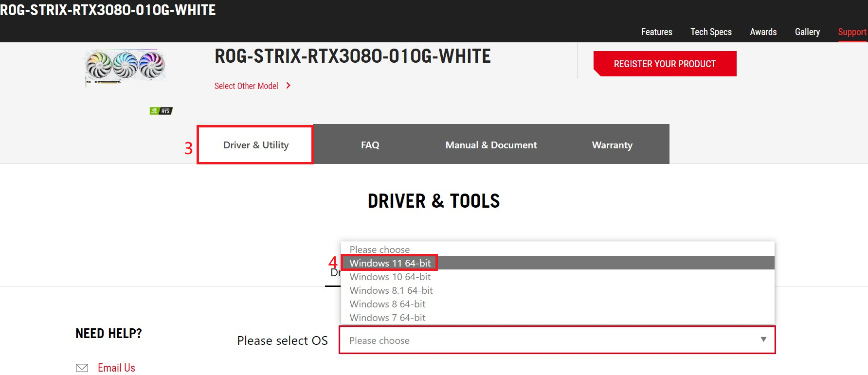Choose Windows 10 64-bit from list
The height and width of the screenshot is (375, 868).
click(x=390, y=277)
